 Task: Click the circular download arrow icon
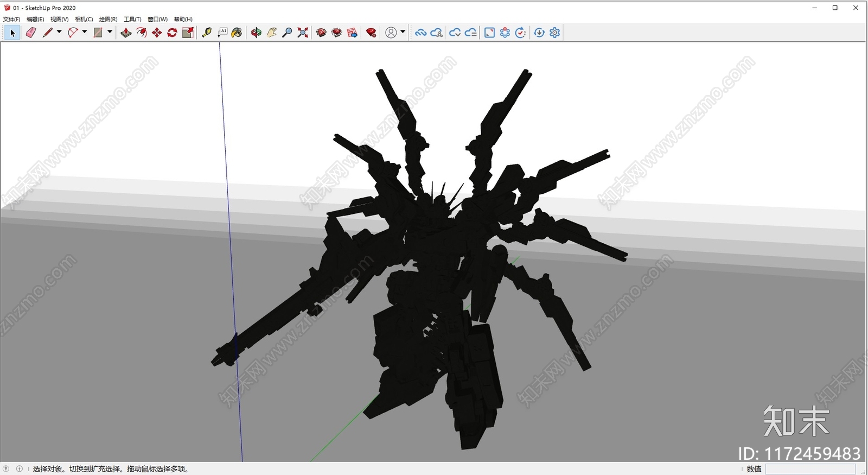pos(539,33)
